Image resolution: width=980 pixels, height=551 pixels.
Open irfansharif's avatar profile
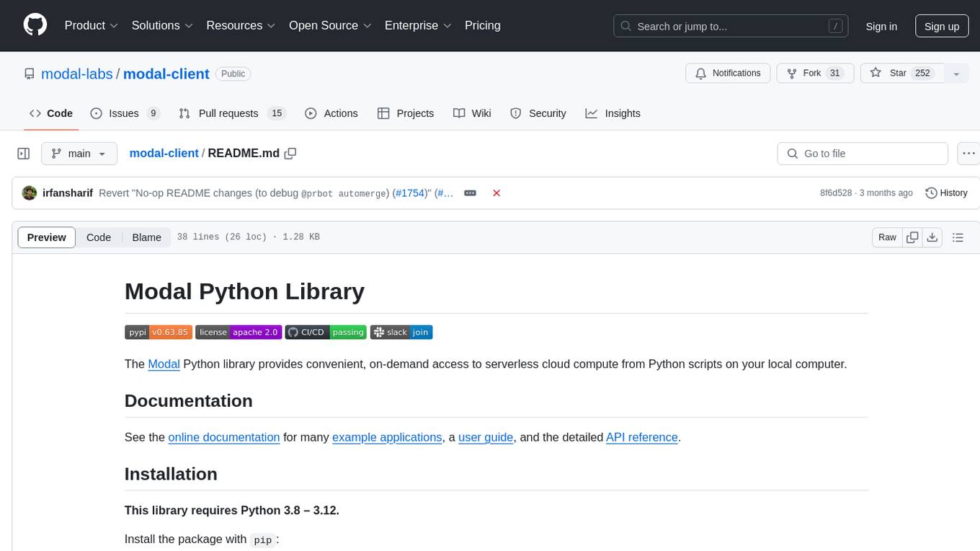point(30,193)
